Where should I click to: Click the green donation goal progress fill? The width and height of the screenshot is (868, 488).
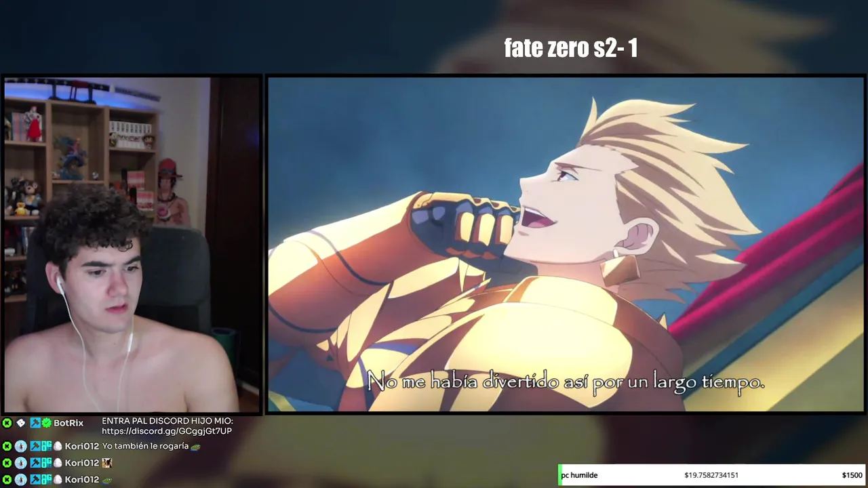559,475
